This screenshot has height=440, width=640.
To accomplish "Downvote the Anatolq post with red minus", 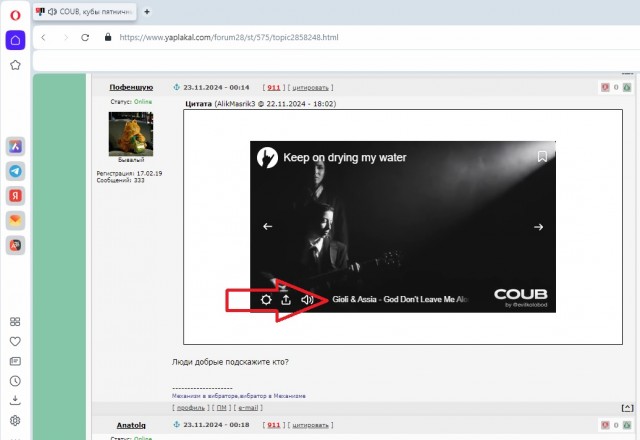I will point(605,425).
